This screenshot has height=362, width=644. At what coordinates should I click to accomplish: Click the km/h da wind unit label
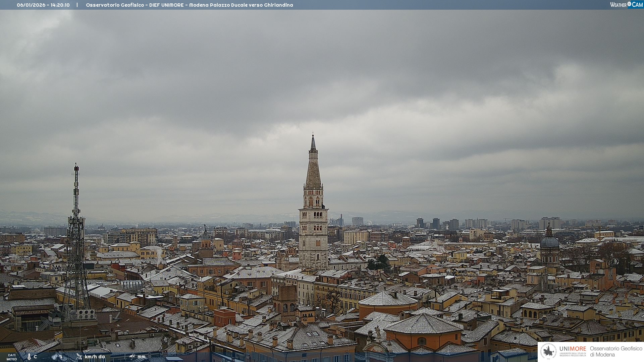tap(95, 357)
